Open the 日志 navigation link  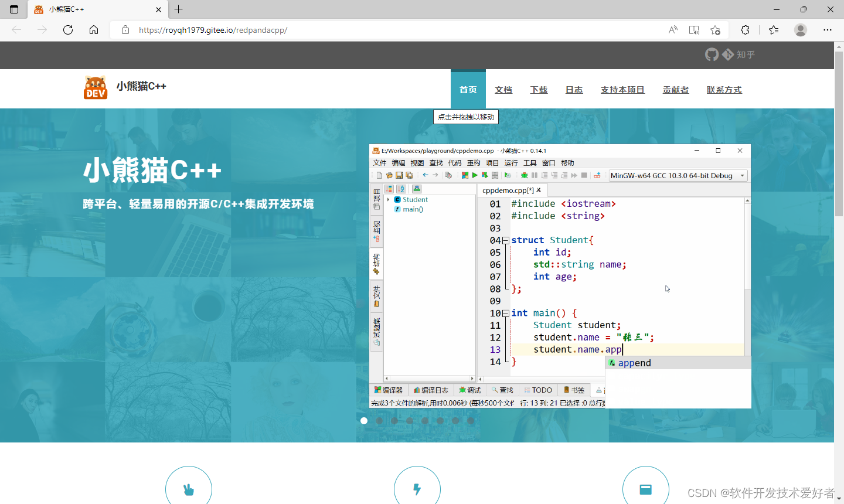pyautogui.click(x=574, y=90)
